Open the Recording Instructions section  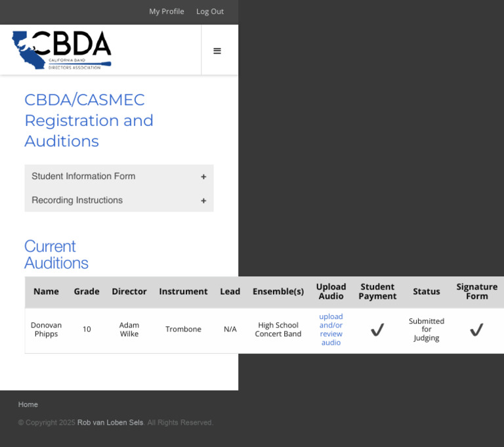[119, 200]
